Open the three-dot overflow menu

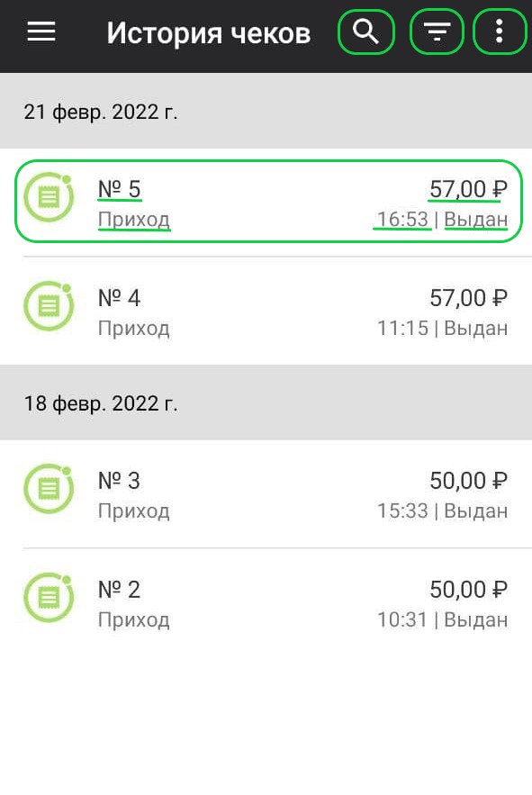(500, 32)
